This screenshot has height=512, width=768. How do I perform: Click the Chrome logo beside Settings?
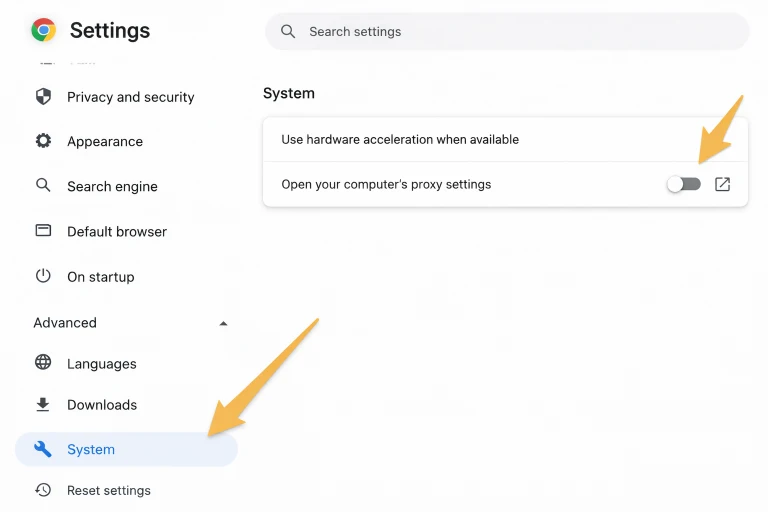[x=43, y=30]
